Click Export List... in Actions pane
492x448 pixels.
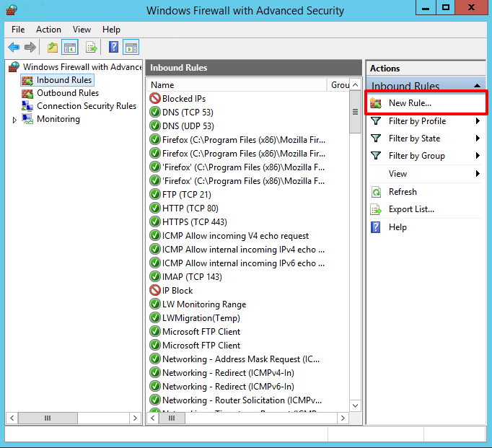click(411, 209)
